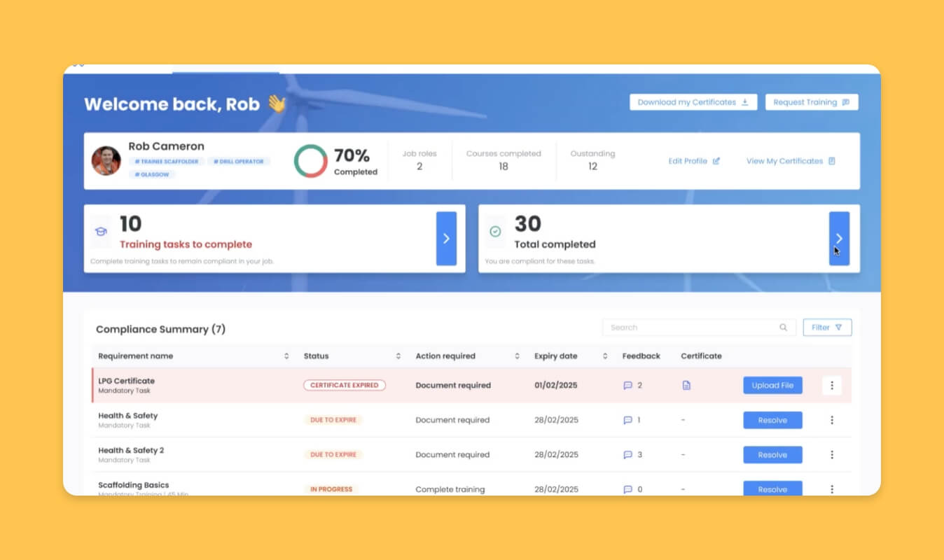Screen dimensions: 944x560
Task: Click the green checkmark total completed icon
Action: pyautogui.click(x=495, y=232)
